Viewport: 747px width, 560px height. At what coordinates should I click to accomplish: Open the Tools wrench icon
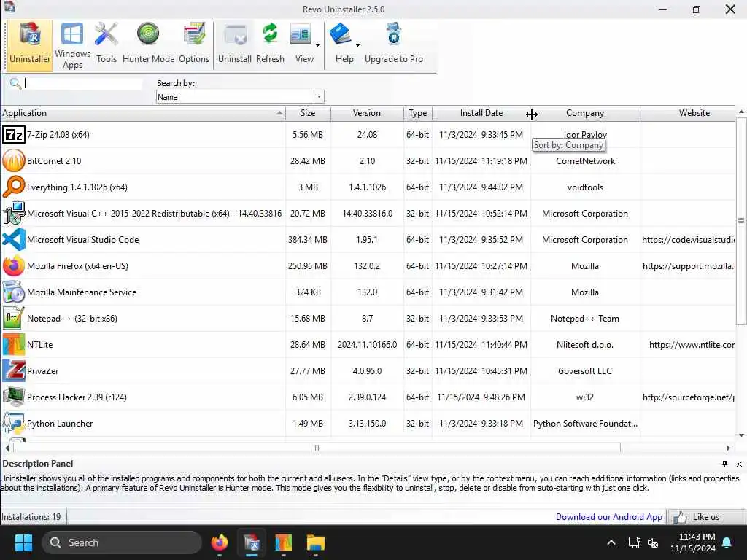pos(107,34)
